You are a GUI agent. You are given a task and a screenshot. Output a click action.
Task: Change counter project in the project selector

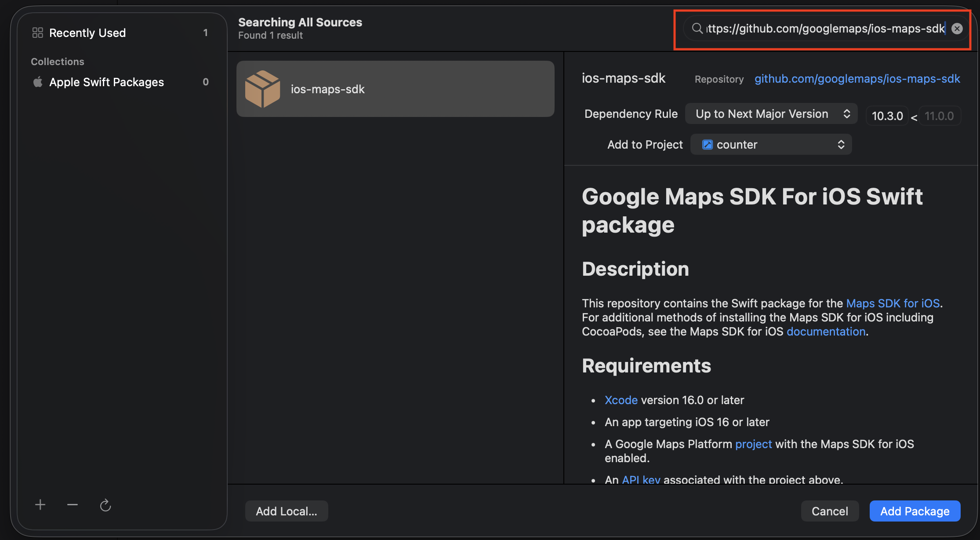pos(771,144)
